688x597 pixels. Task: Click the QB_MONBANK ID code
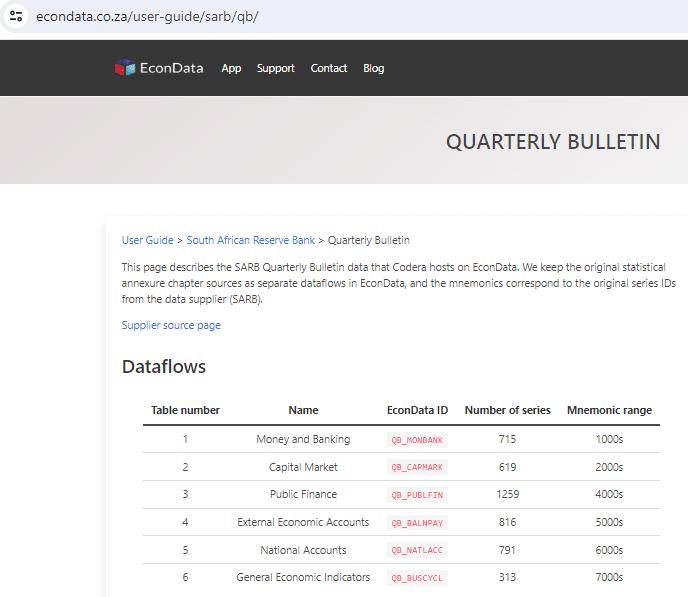point(417,440)
